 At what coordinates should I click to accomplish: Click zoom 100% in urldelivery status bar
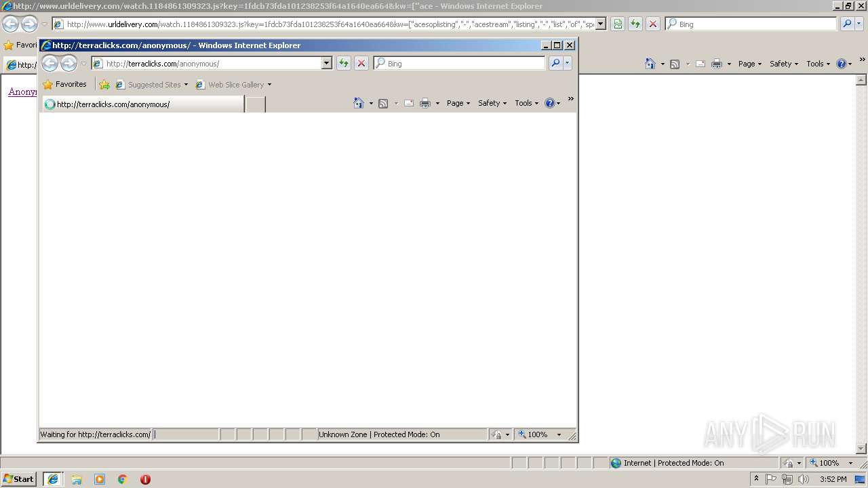pyautogui.click(x=825, y=463)
